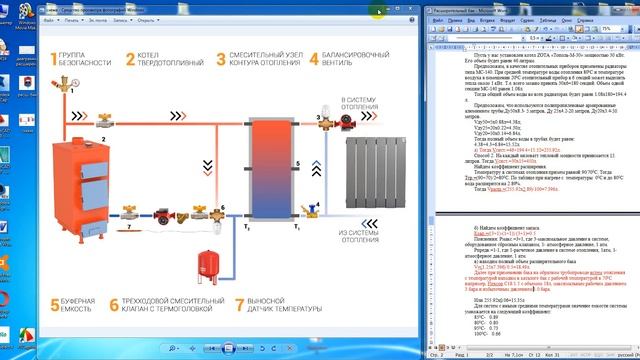Open the zoom magnifier control in Photo Viewer
640x360 pixels.
point(173,348)
